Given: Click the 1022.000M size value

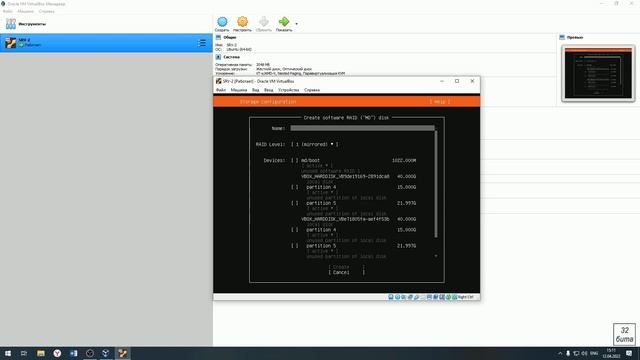Looking at the screenshot, I should [404, 160].
